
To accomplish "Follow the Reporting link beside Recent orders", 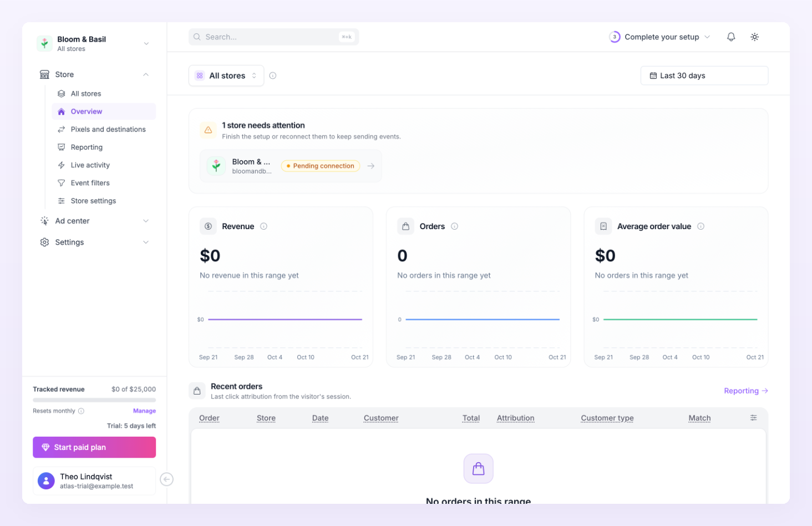I will tap(746, 391).
